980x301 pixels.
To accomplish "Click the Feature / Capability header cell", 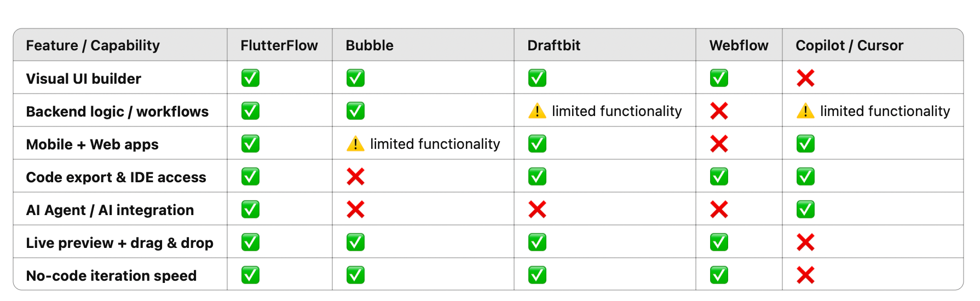I will [93, 45].
